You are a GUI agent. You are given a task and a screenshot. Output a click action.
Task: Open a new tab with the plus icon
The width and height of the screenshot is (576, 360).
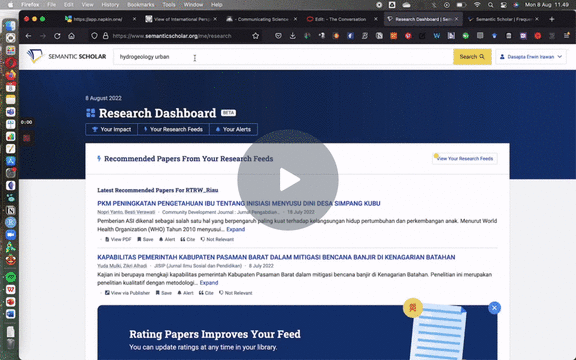click(552, 19)
